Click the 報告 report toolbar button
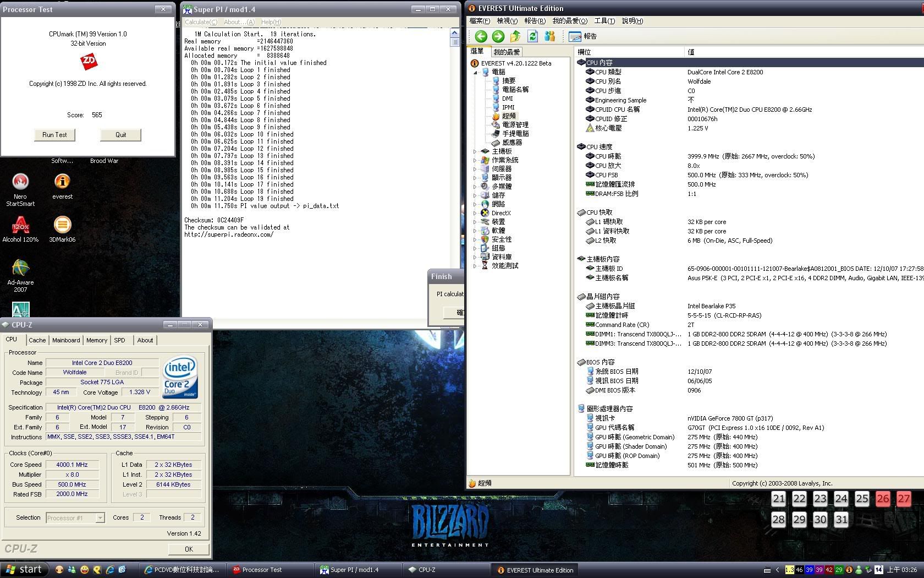Image resolution: width=924 pixels, height=578 pixels. point(583,36)
